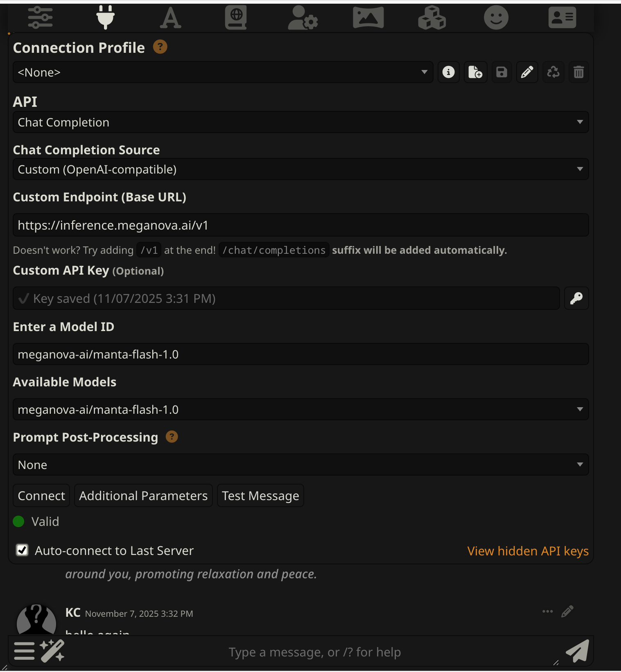The height and width of the screenshot is (672, 621).
Task: Open the Character Management card icon
Action: [x=562, y=18]
